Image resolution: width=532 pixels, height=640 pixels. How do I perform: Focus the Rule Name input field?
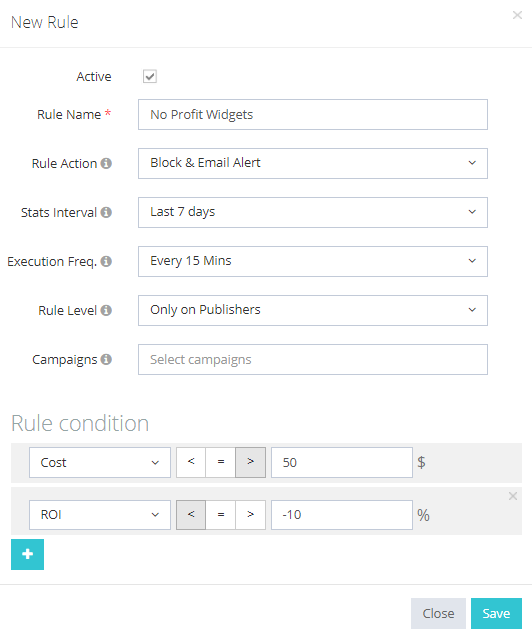pyautogui.click(x=313, y=114)
